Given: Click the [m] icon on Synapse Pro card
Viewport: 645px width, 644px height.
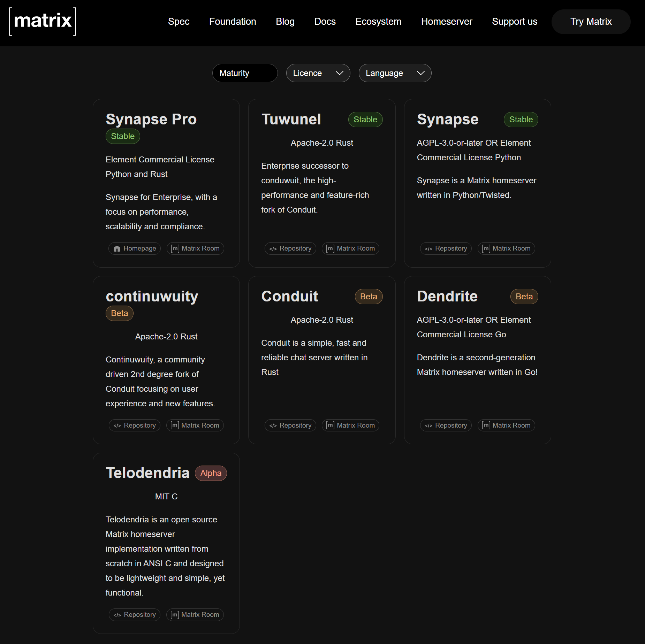Looking at the screenshot, I should coord(175,248).
